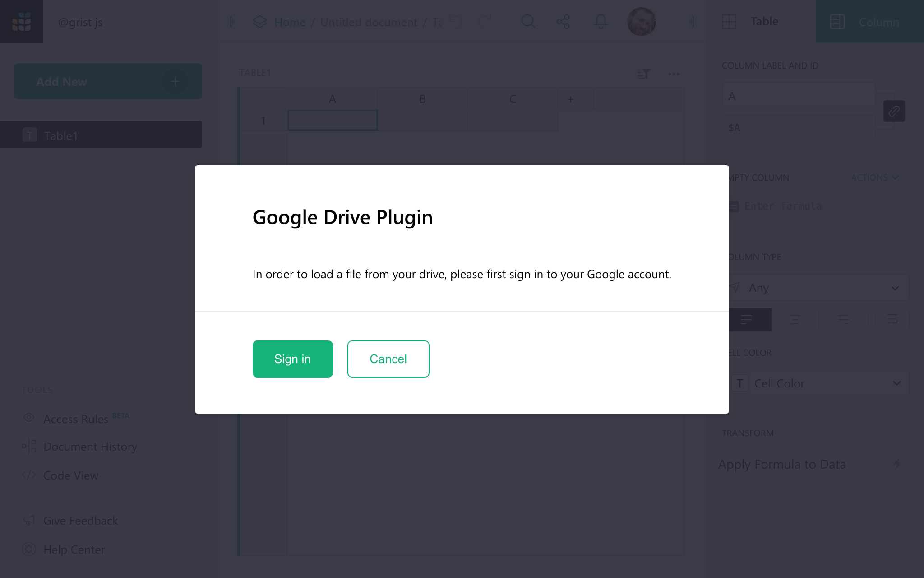This screenshot has height=578, width=924.
Task: Click the link/anchor icon on the right panel
Action: click(894, 111)
